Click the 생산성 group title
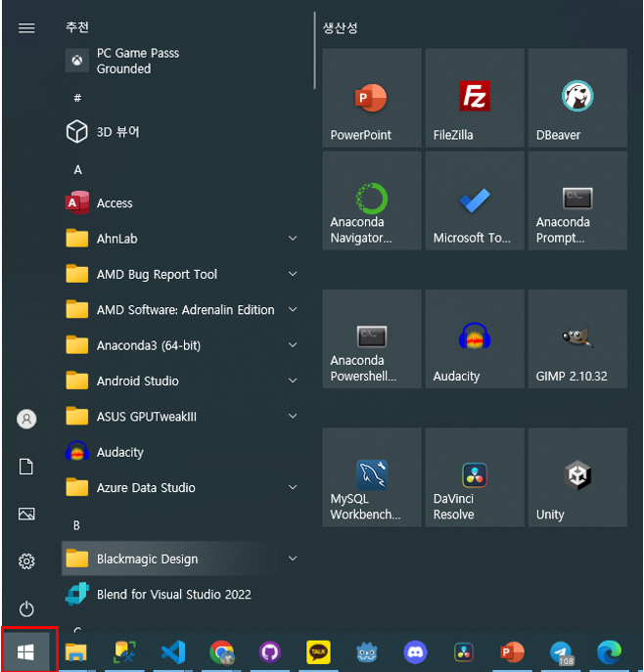644x672 pixels. (x=340, y=27)
